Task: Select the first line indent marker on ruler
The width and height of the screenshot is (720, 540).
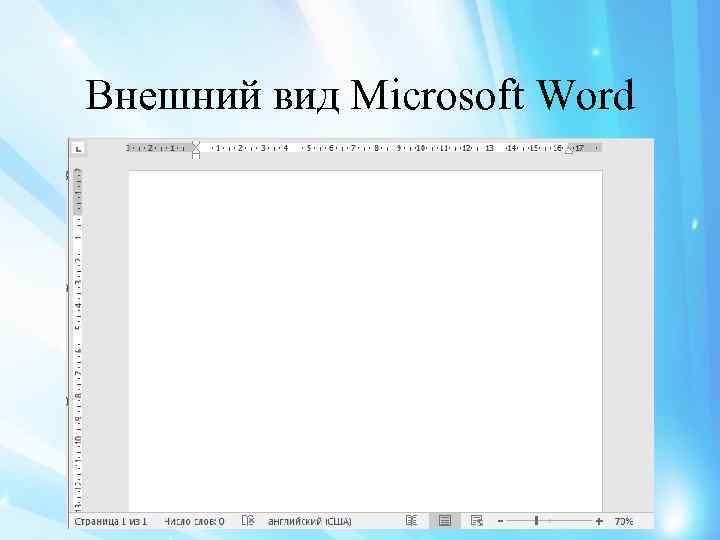Action: (x=196, y=145)
